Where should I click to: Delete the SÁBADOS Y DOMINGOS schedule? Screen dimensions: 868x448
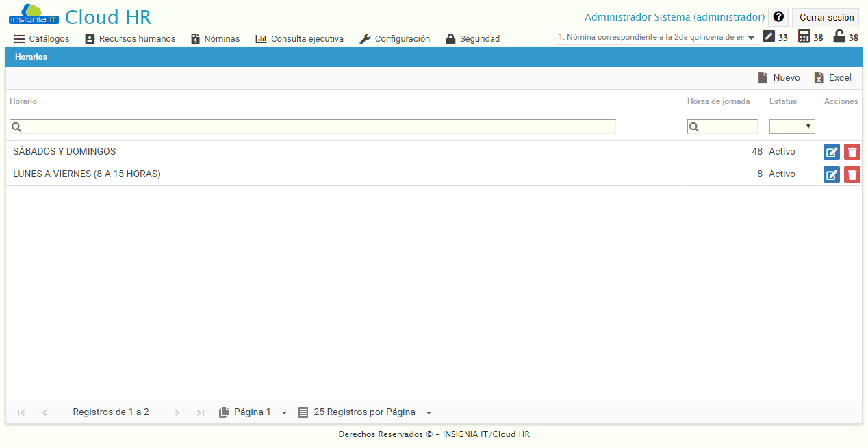852,151
